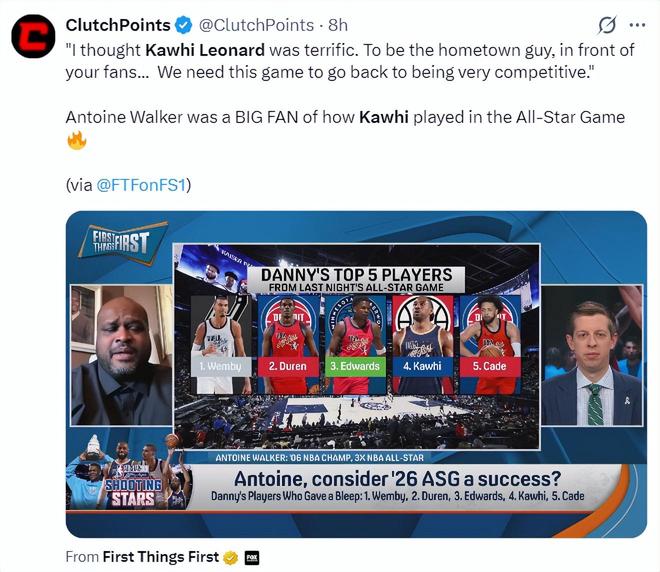This screenshot has height=572, width=660.
Task: Open the ClutchPoints profile avatar
Action: point(33,36)
